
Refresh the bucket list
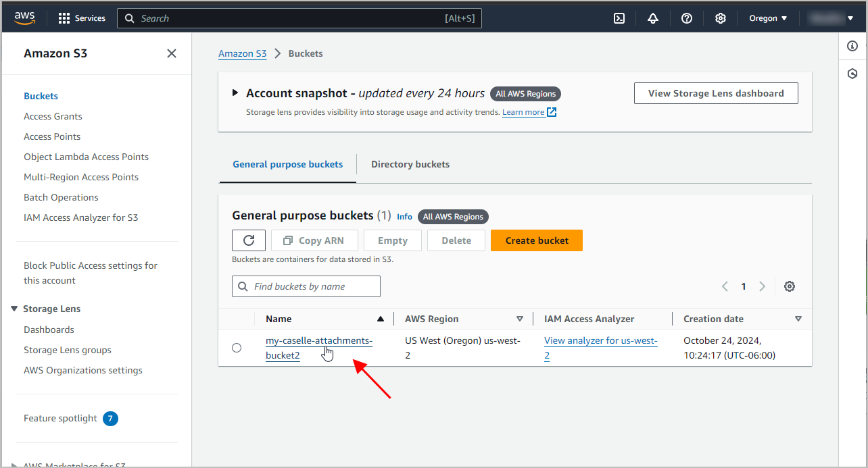(x=249, y=240)
